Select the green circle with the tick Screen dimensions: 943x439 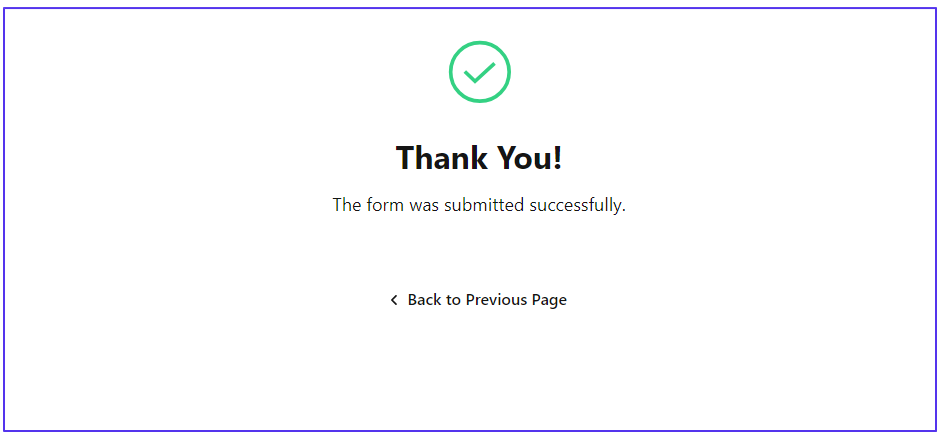[480, 72]
